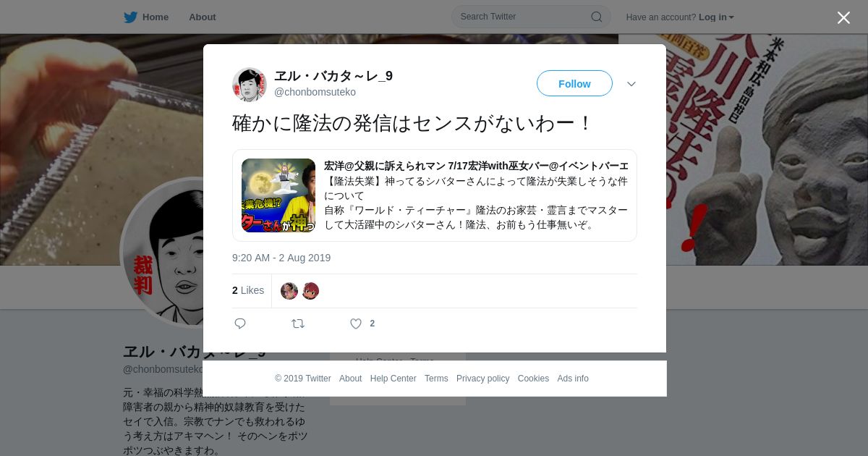
Task: Go to the About menu item
Action: (203, 17)
